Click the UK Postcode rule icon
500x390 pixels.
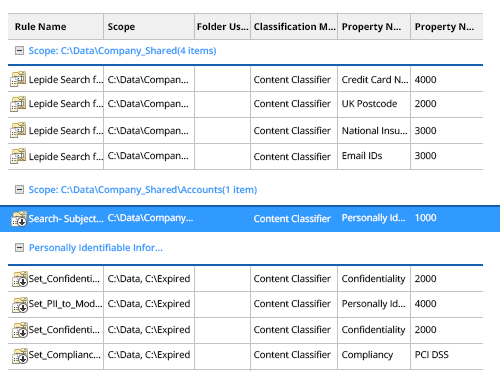pos(18,104)
